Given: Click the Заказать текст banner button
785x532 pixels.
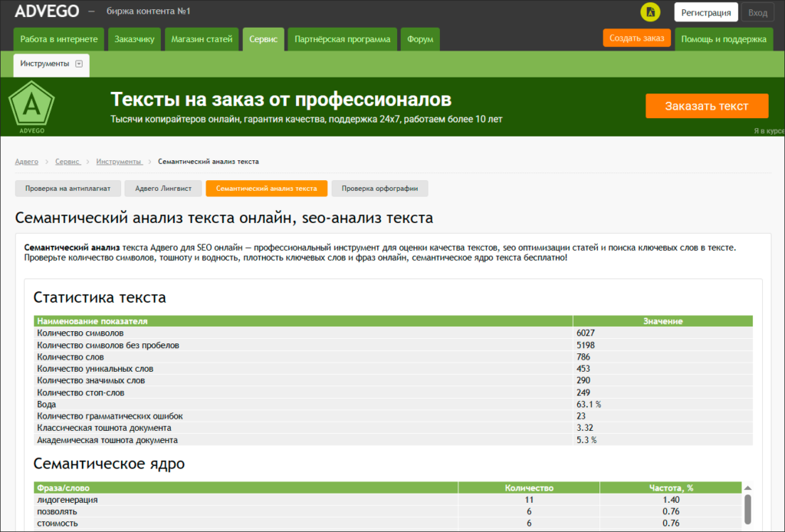Looking at the screenshot, I should point(706,106).
